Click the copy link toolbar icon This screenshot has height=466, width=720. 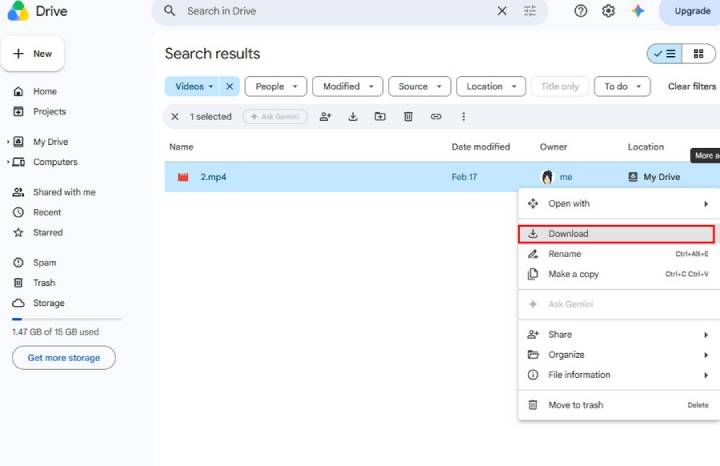(436, 117)
